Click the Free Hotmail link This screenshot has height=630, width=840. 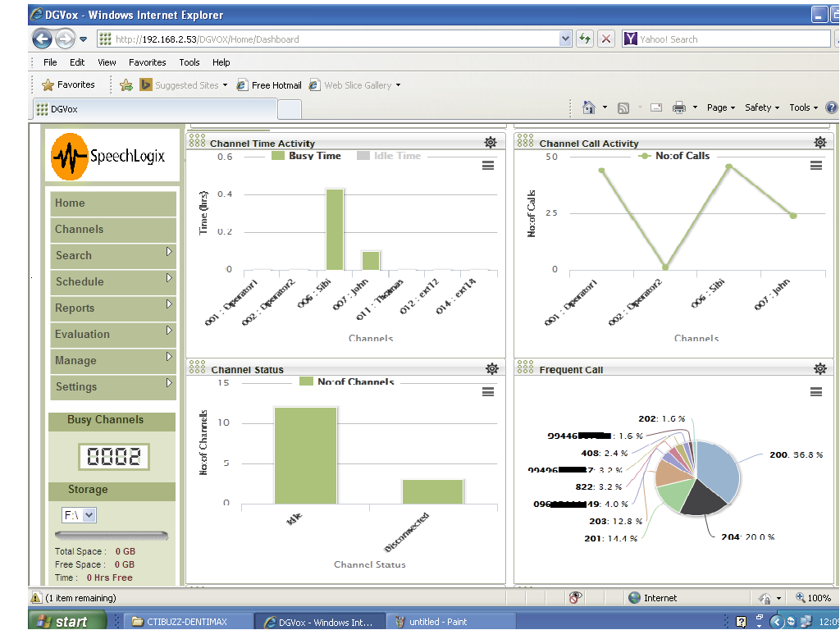[x=276, y=85]
